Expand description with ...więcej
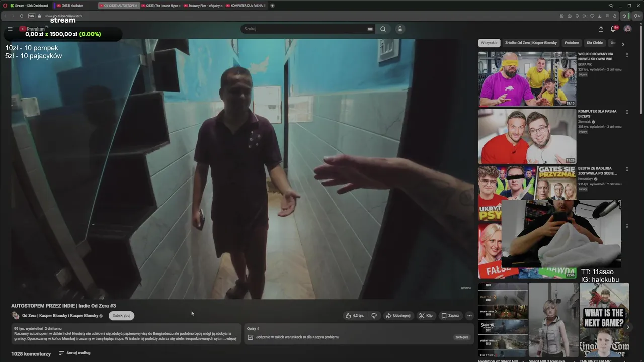The image size is (644, 362). point(229,339)
